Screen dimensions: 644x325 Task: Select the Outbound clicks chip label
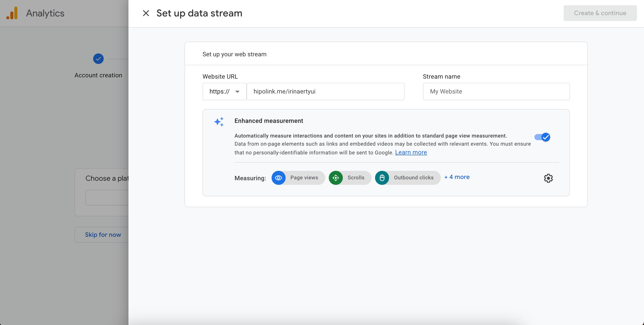(413, 178)
